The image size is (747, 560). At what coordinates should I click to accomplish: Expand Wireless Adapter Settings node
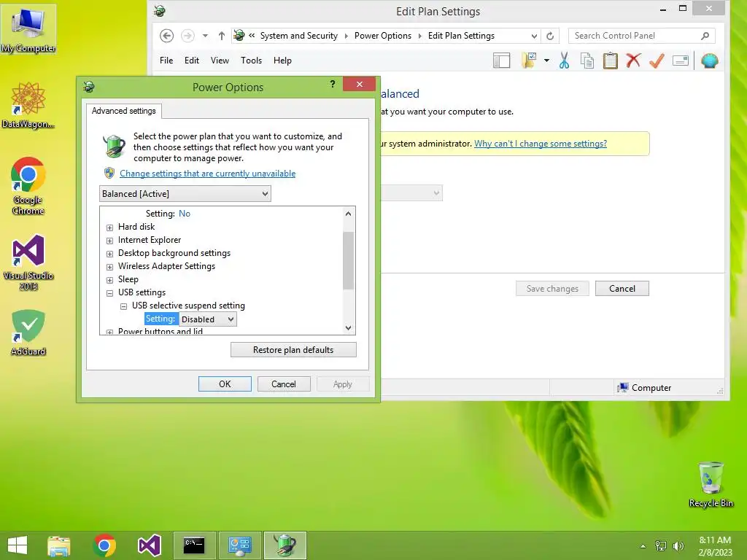click(x=109, y=267)
